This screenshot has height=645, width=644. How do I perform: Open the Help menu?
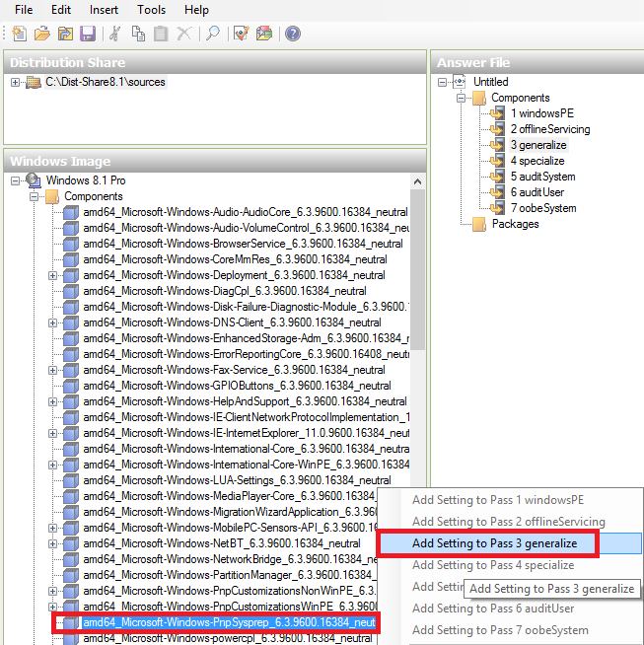(x=196, y=10)
